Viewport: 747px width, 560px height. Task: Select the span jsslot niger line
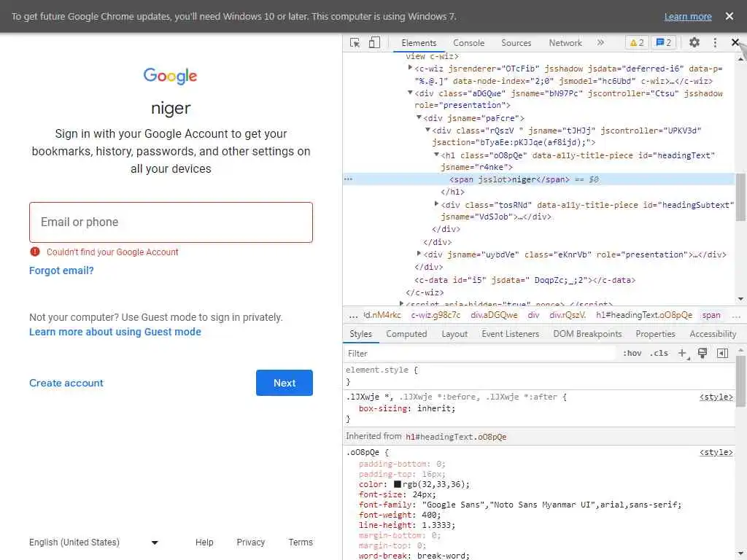538,179
